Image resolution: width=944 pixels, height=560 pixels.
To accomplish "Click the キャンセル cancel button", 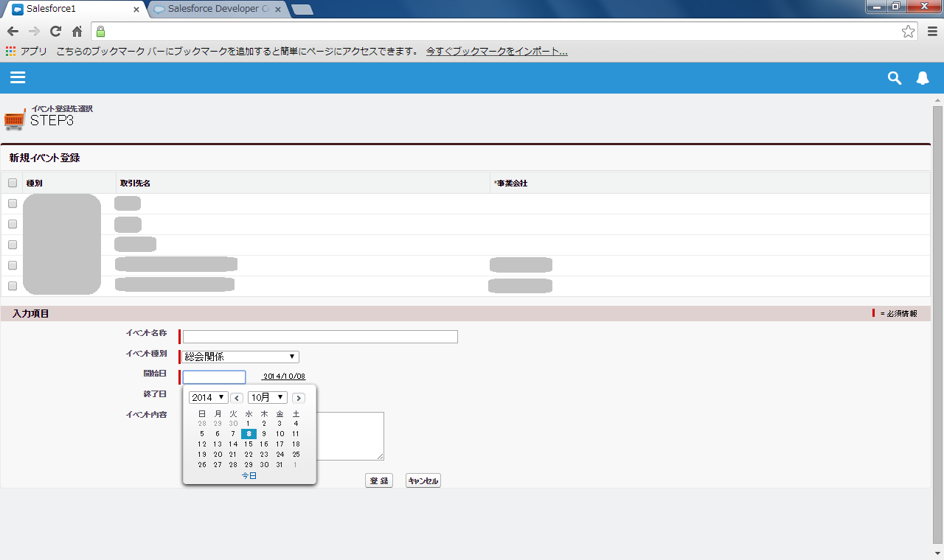I will 423,481.
